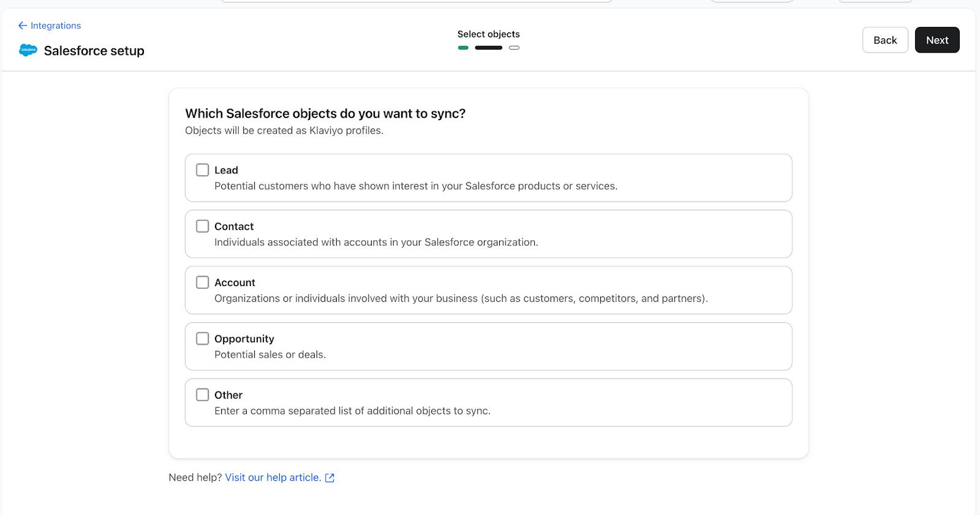Toggle the Other objects checkbox
The height and width of the screenshot is (515, 980).
203,395
